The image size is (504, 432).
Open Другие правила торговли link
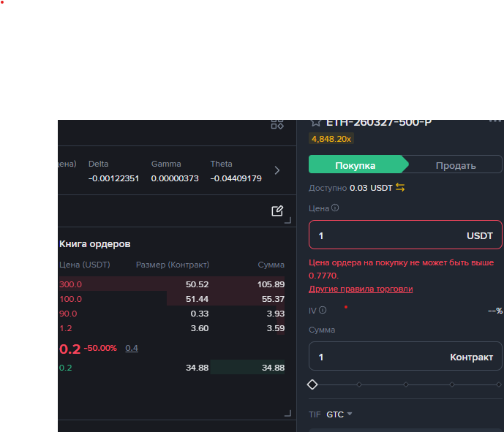[361, 289]
